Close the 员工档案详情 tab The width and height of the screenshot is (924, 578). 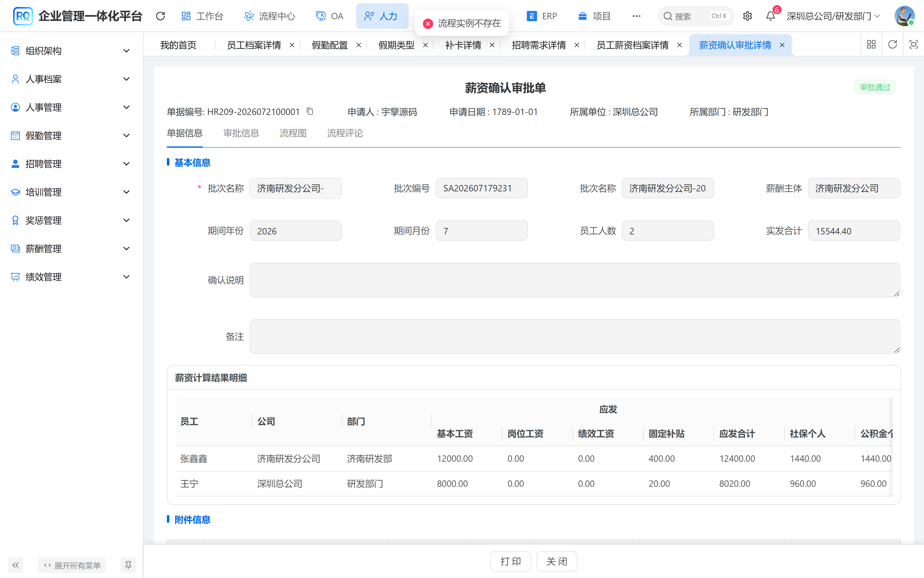click(292, 45)
